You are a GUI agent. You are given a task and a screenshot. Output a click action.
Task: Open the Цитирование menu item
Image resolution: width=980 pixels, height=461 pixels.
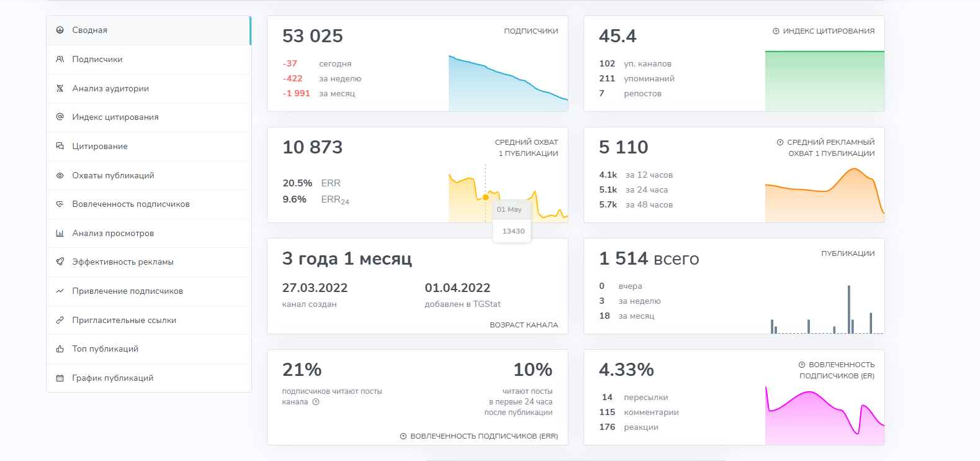[x=100, y=146]
